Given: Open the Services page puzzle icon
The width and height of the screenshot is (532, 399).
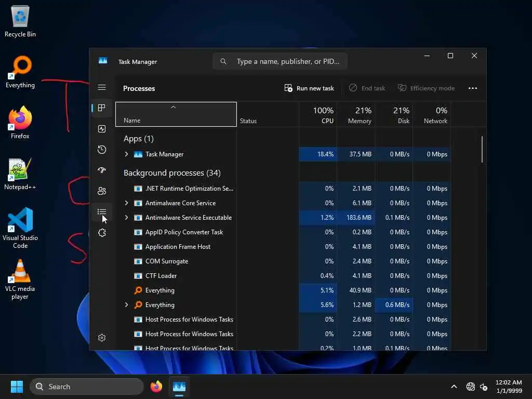Looking at the screenshot, I should 102,233.
